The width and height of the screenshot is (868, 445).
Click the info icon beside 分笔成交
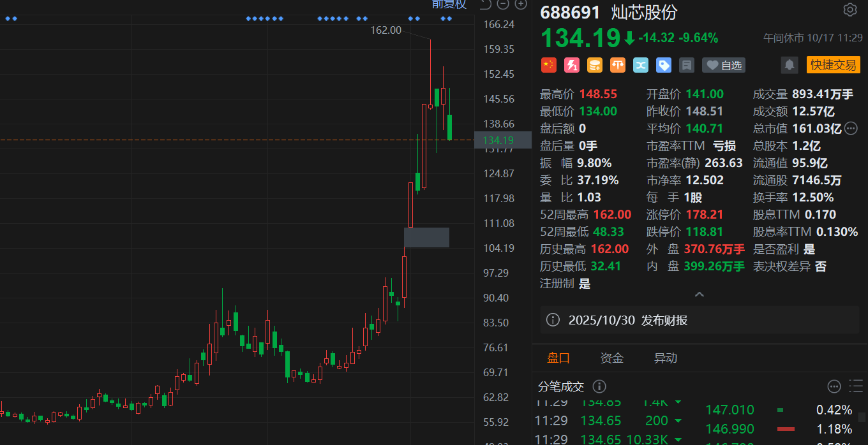(x=599, y=386)
